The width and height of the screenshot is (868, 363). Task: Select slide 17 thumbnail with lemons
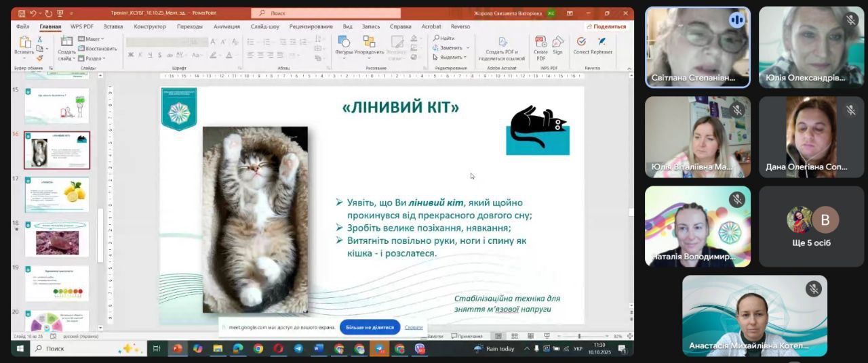point(57,194)
